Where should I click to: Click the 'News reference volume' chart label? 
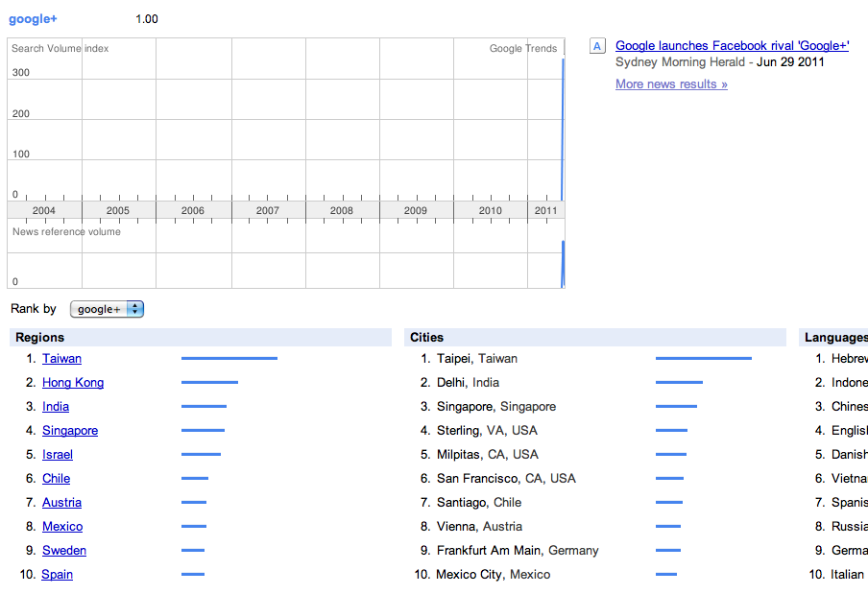point(66,231)
